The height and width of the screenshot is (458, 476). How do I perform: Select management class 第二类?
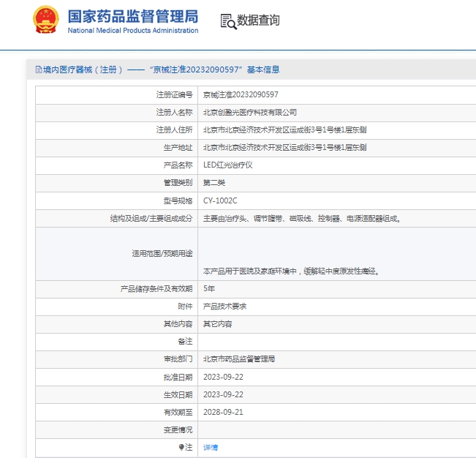(214, 183)
